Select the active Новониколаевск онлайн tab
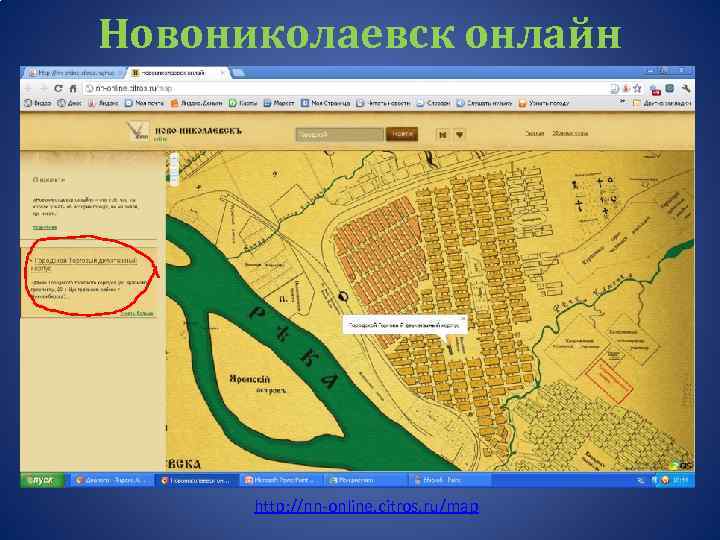720x540 pixels. coord(177,73)
